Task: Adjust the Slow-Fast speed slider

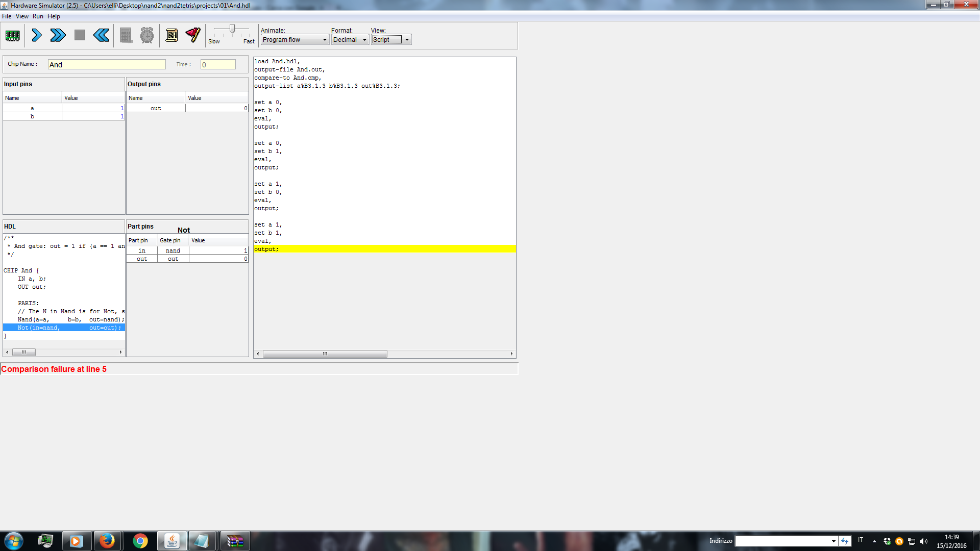Action: point(232,29)
